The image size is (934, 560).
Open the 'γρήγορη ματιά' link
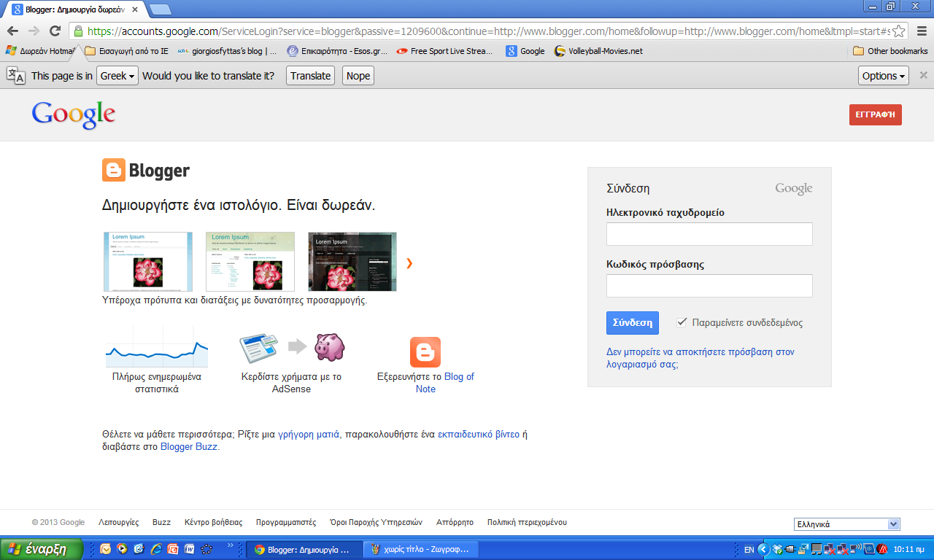tap(309, 434)
